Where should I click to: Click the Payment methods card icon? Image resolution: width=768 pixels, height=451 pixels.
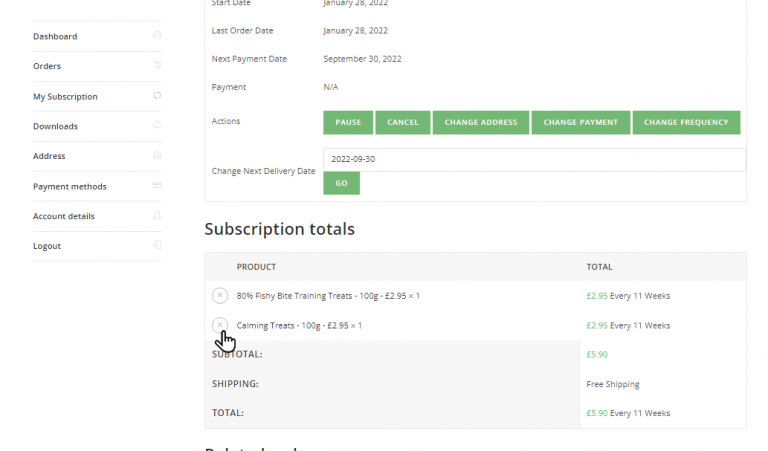pos(157,186)
